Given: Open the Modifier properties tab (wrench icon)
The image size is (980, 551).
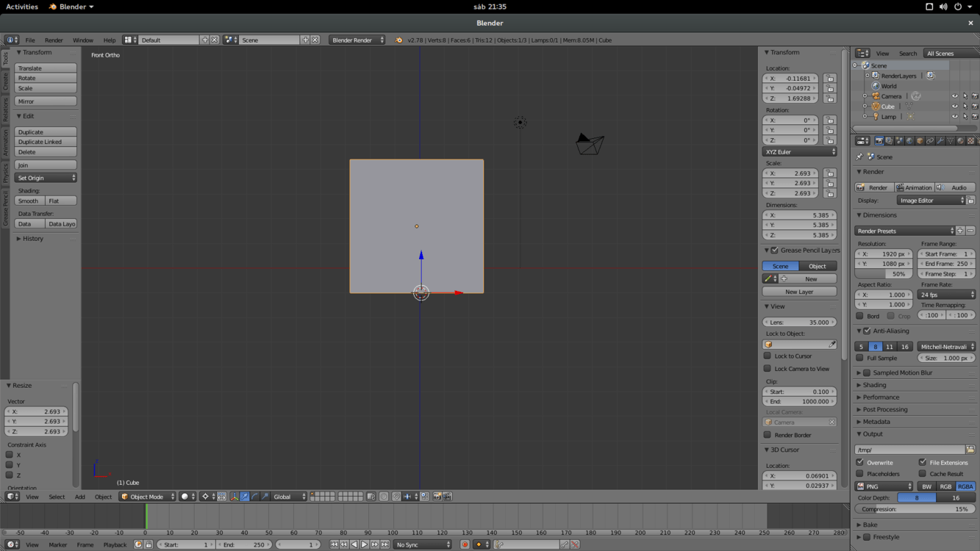Looking at the screenshot, I should 940,140.
